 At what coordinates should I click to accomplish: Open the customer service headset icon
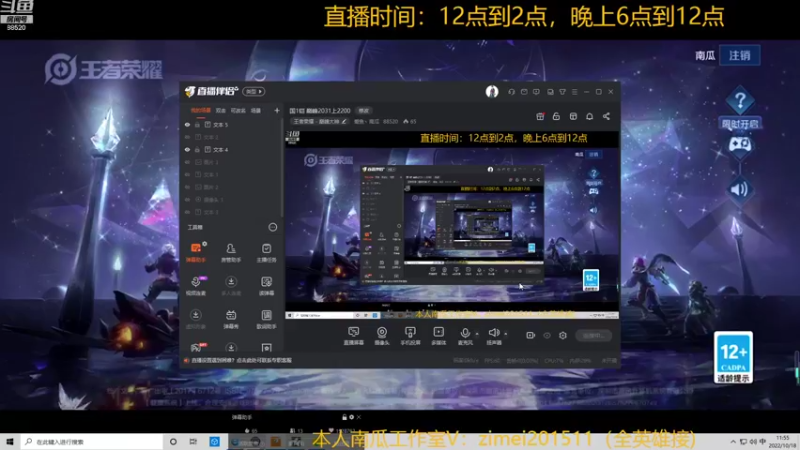pos(511,92)
